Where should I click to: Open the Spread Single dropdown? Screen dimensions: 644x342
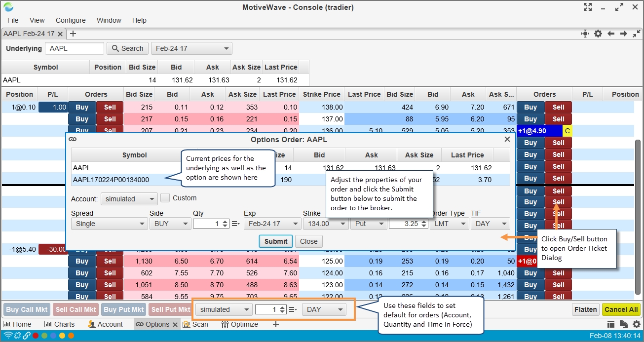coord(109,224)
